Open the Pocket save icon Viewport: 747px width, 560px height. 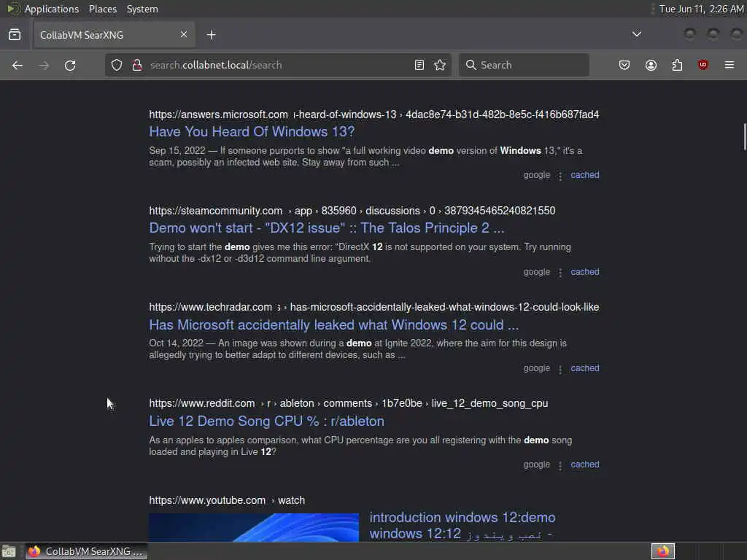[624, 65]
